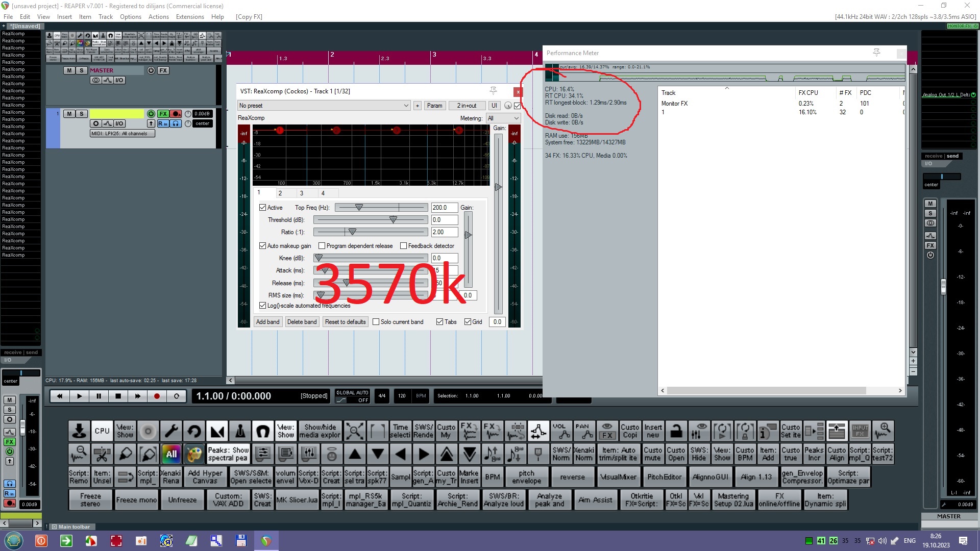
Task: Click the undo arrow toolbar icon
Action: click(x=194, y=431)
